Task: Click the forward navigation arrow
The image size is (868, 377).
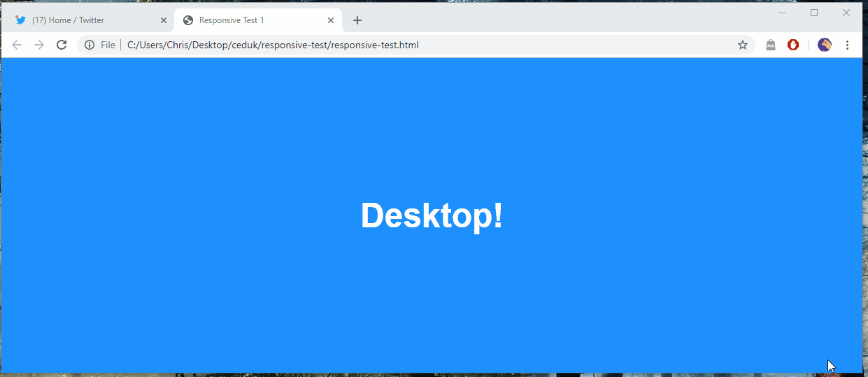Action: 39,45
